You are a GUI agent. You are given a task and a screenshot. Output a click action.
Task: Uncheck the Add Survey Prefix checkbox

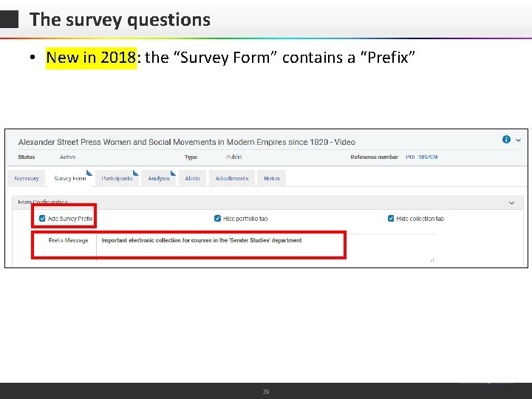coord(42,219)
